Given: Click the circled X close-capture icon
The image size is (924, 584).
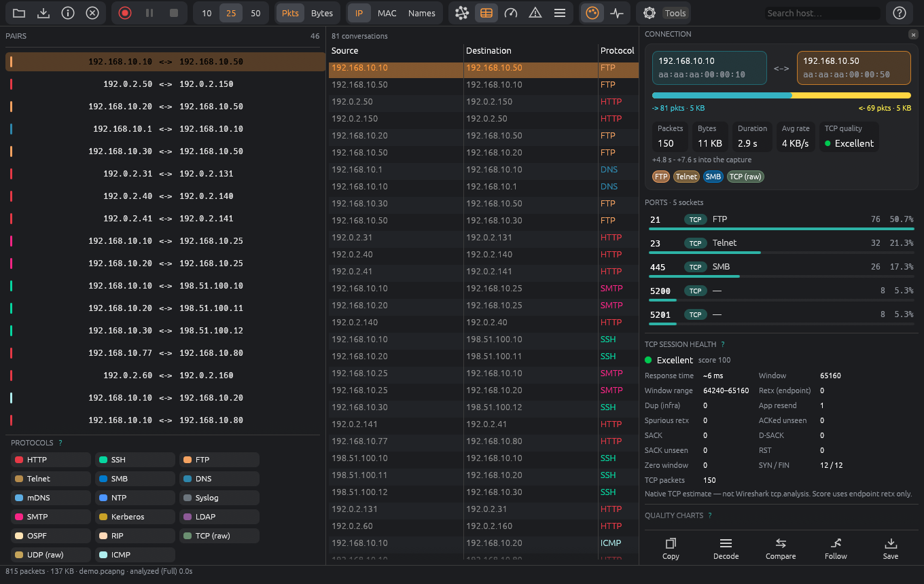Looking at the screenshot, I should coord(92,13).
